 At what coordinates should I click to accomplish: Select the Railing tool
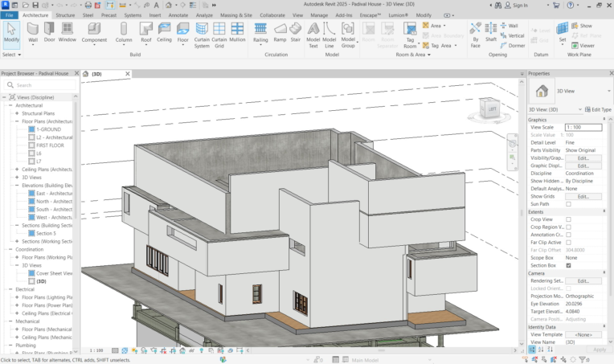pos(260,33)
